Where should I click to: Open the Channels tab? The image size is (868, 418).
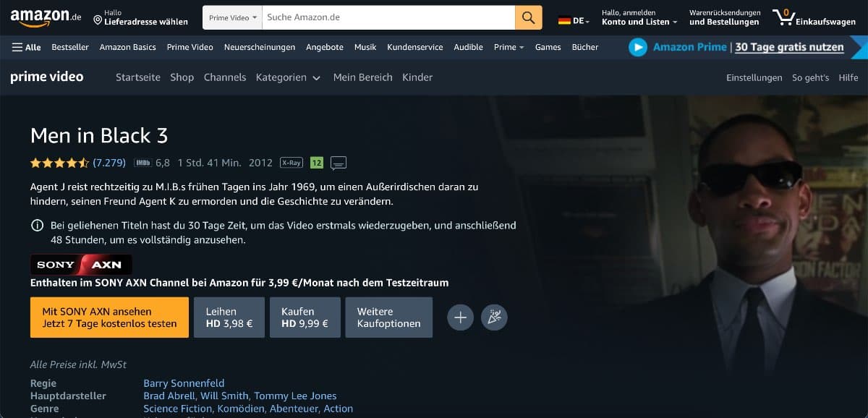pyautogui.click(x=225, y=77)
